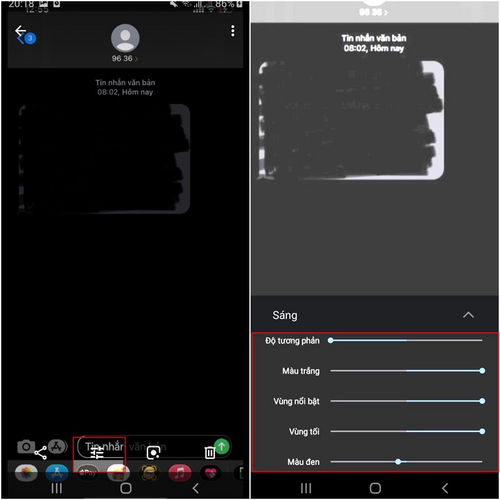Tap the back arrow in message header
This screenshot has height=500, width=500.
point(20,31)
